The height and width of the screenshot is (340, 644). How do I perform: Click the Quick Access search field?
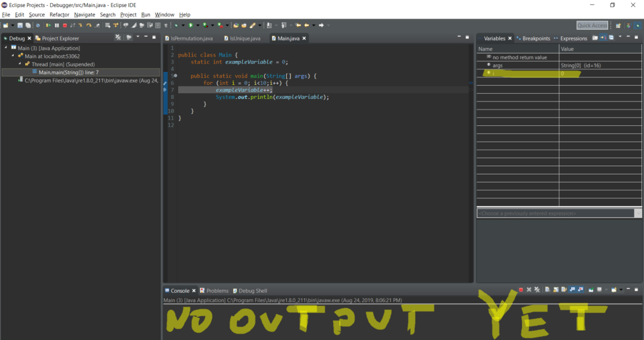[x=592, y=25]
